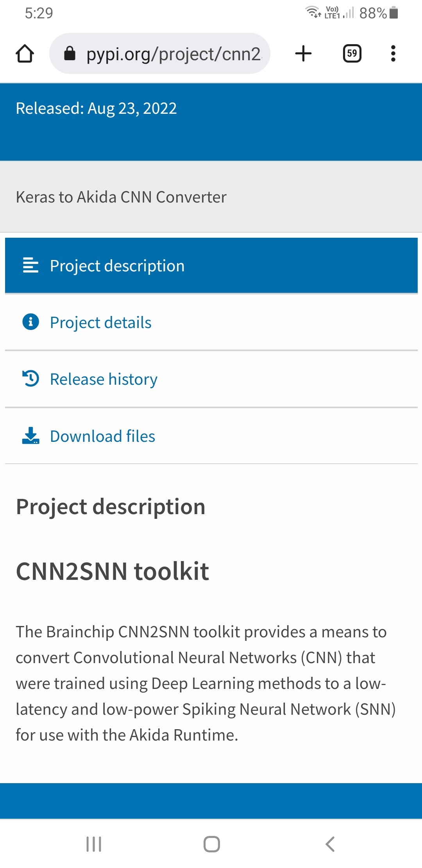The image size is (422, 868).
Task: Tap the browser home icon
Action: (25, 54)
